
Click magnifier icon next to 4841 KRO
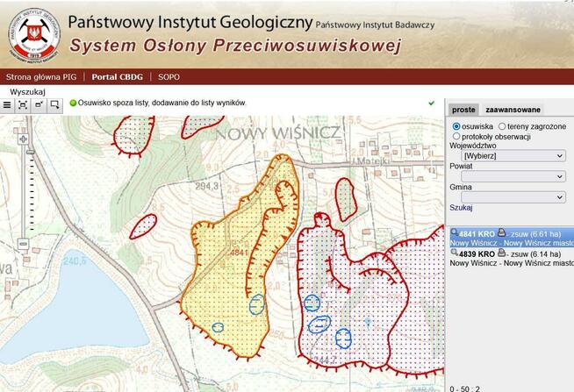coord(454,233)
